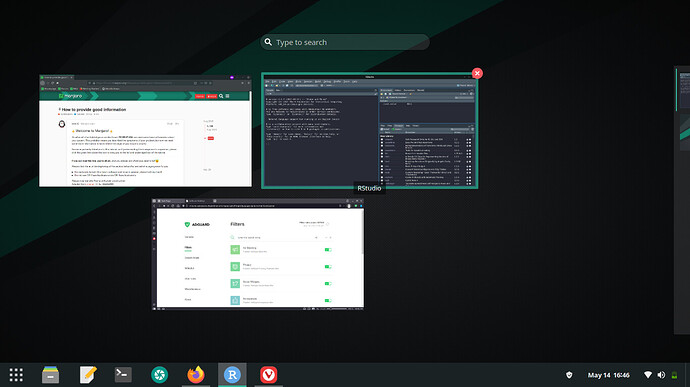Image resolution: width=690 pixels, height=387 pixels.
Task: Toggle Annoyances switch in AdGuard window
Action: coord(328,300)
